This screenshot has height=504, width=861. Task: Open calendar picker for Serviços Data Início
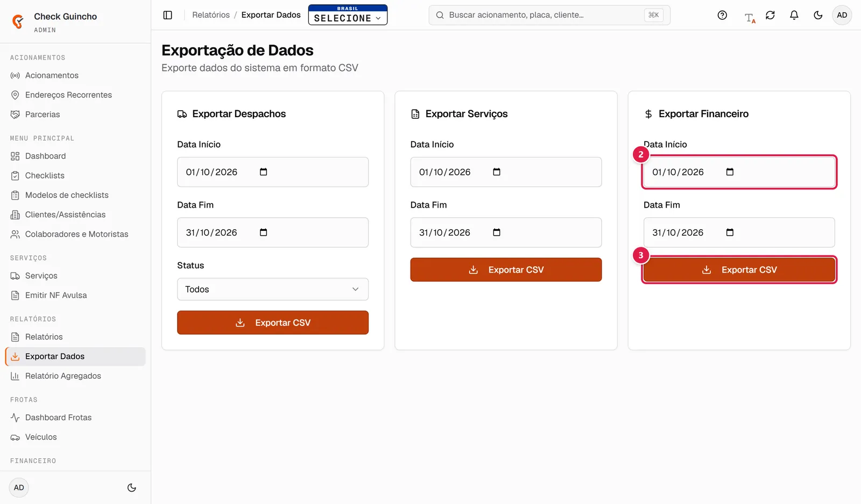(x=497, y=172)
